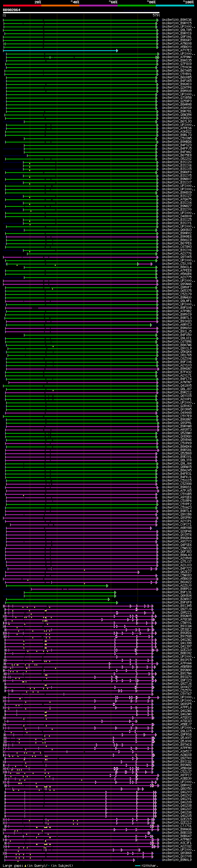Click hit label UniRef100_A7PJ65

click(177, 491)
